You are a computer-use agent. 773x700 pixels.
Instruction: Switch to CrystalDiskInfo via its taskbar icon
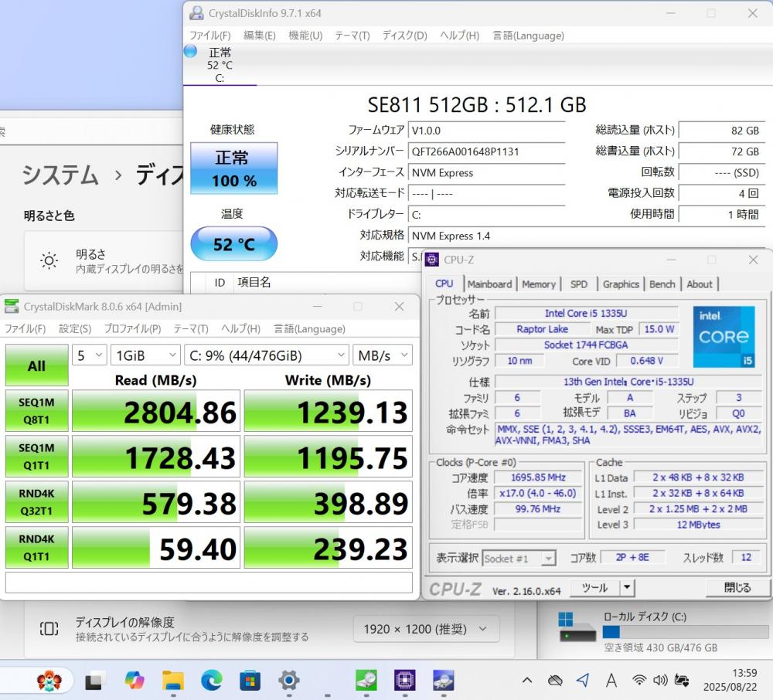[x=444, y=680]
